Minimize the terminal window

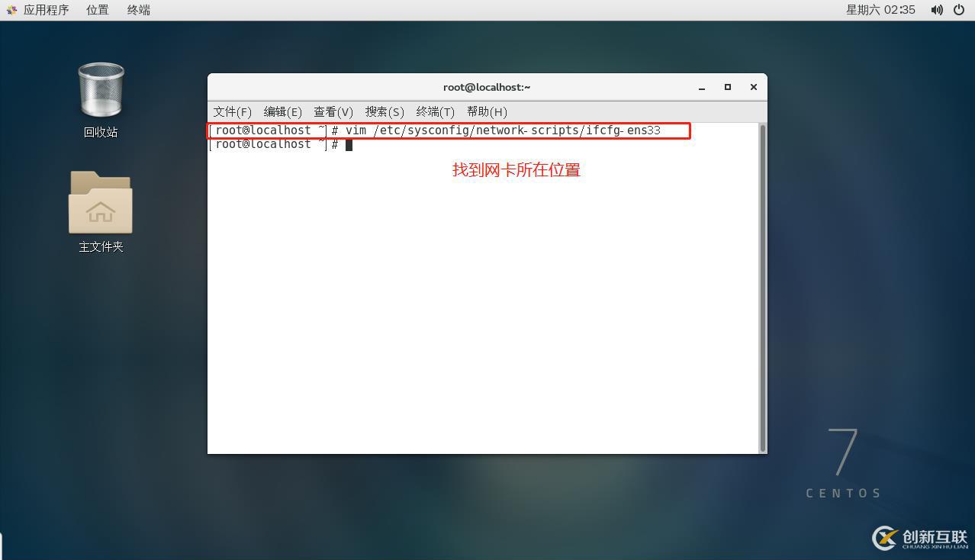(x=702, y=87)
